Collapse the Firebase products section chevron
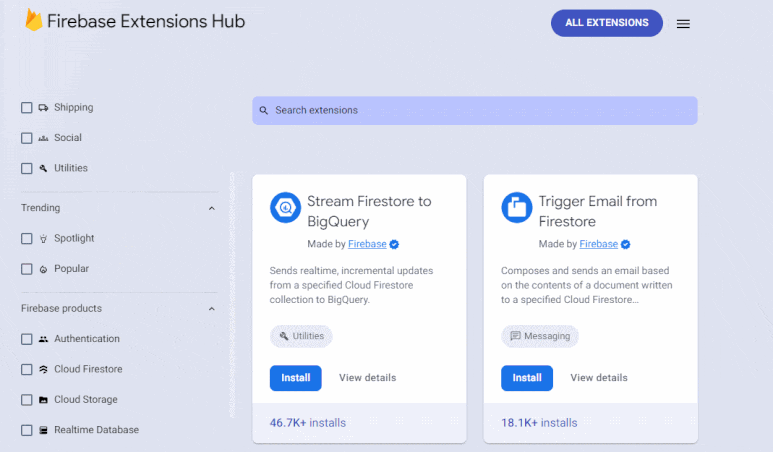Image resolution: width=773 pixels, height=452 pixels. (211, 309)
